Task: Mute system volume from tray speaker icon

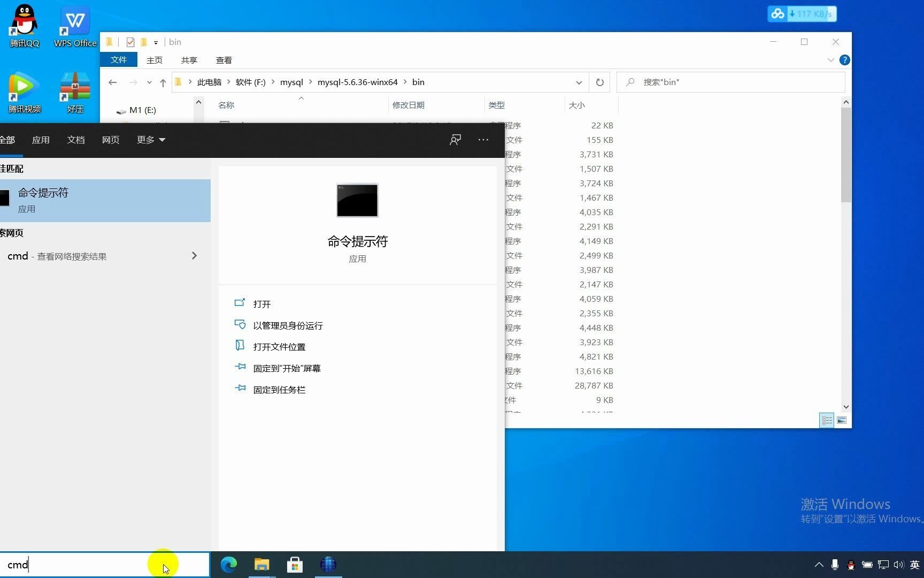Action: [x=898, y=565]
